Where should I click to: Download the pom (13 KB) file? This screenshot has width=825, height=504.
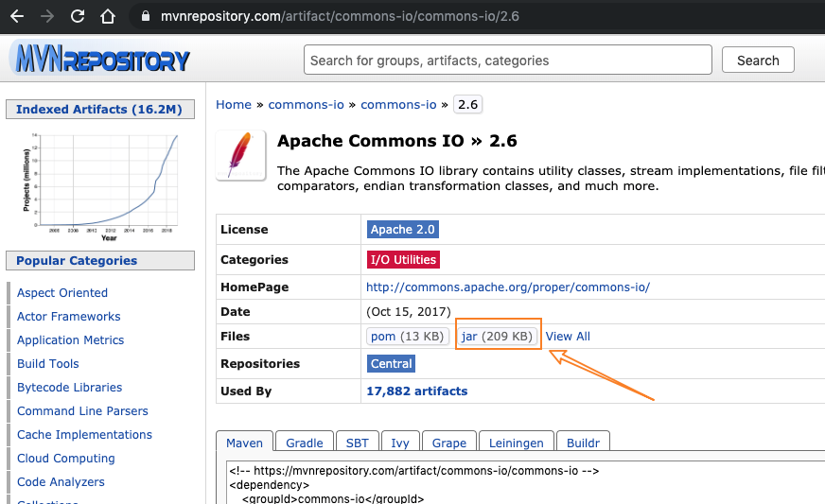coord(407,337)
